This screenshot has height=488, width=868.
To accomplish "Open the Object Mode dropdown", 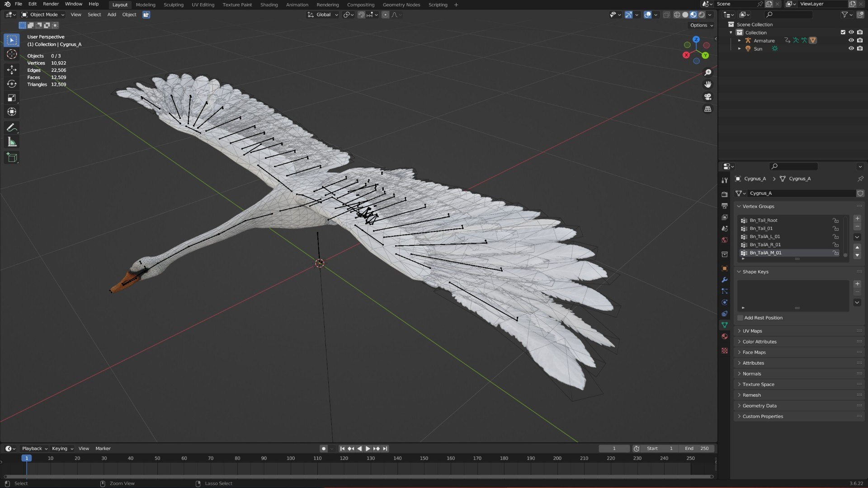I will (x=43, y=14).
